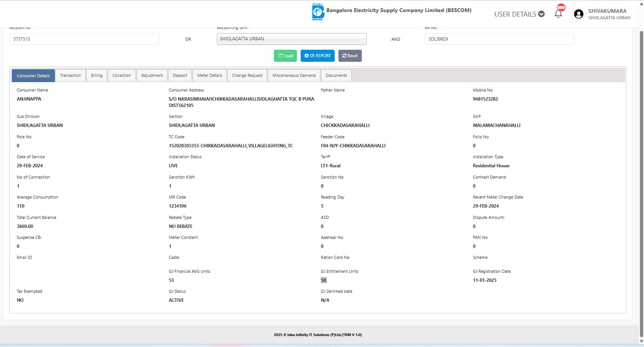The image size is (644, 347).
Task: Open the Accounting Unit combo box
Action: [x=291, y=39]
